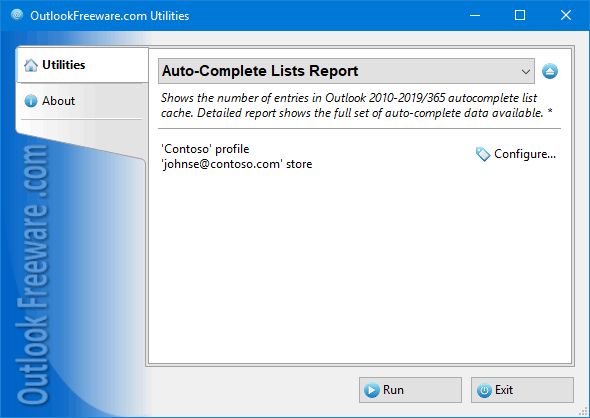Expand the Auto-Complete Lists Report dropdown
Viewport: 590px width, 418px height.
(346, 71)
